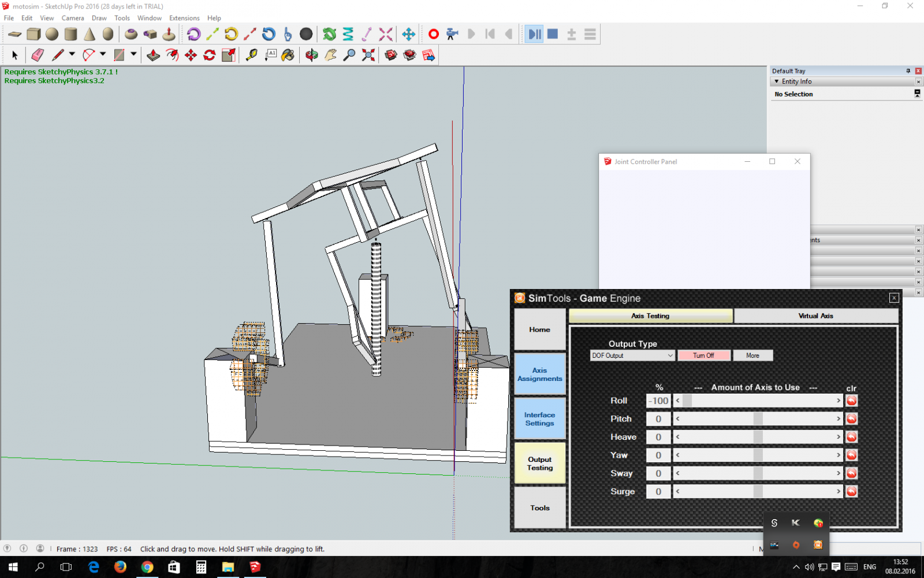The image size is (924, 578).
Task: Activate the Orbit camera tool
Action: [311, 55]
